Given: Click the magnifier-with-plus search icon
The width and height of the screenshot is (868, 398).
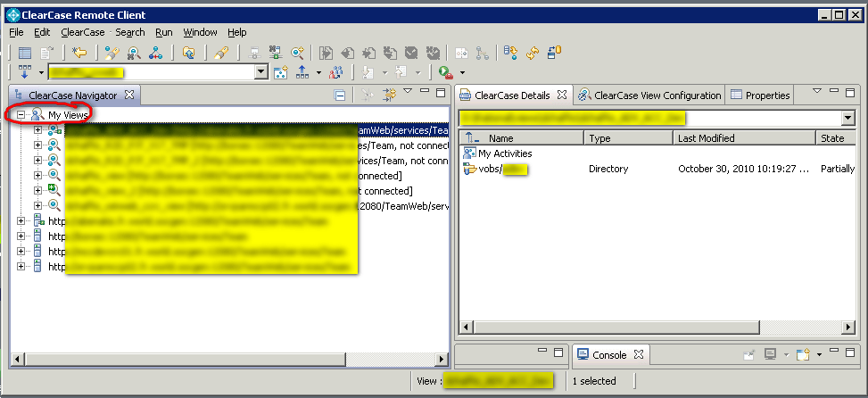Looking at the screenshot, I should (298, 54).
